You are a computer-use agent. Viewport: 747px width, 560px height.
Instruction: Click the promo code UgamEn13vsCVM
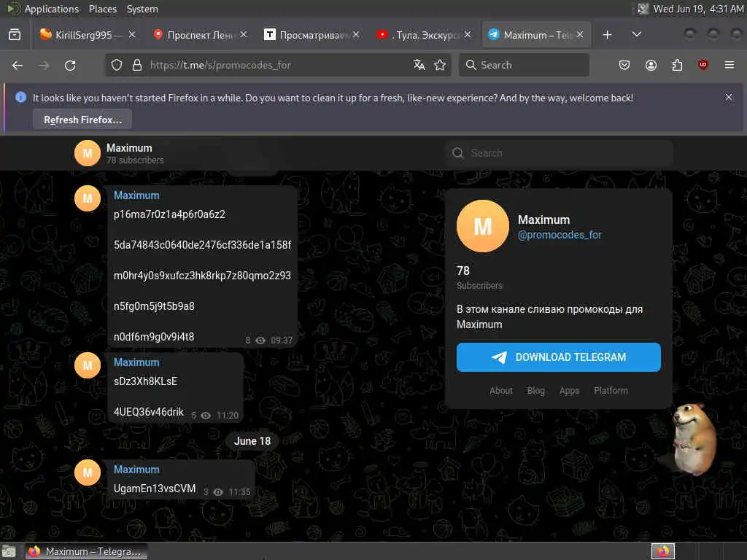pyautogui.click(x=155, y=489)
